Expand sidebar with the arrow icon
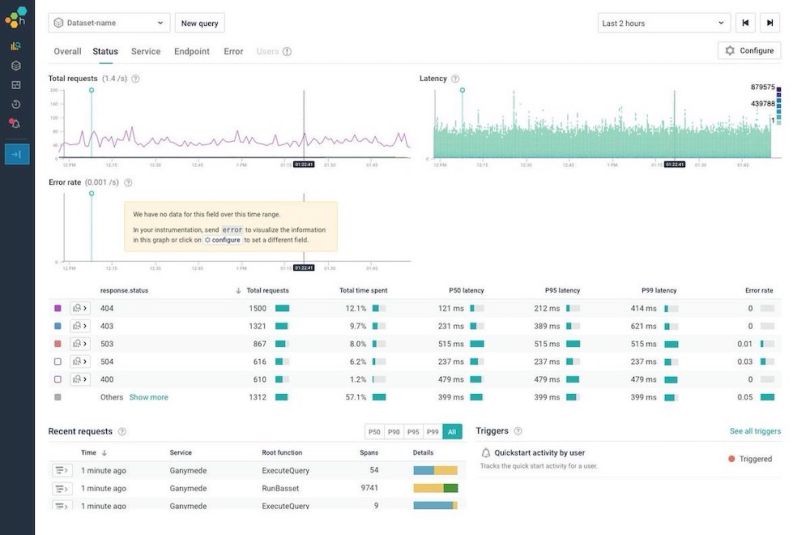The width and height of the screenshot is (810, 535). pos(16,154)
